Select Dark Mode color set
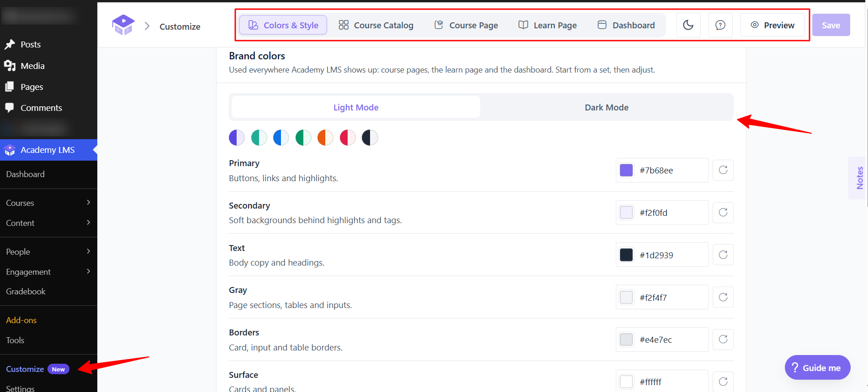 [606, 107]
